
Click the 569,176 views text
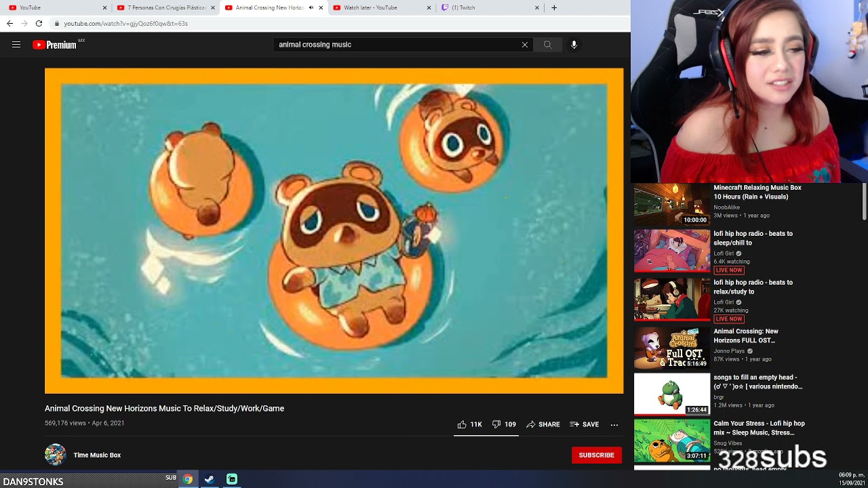tap(65, 423)
